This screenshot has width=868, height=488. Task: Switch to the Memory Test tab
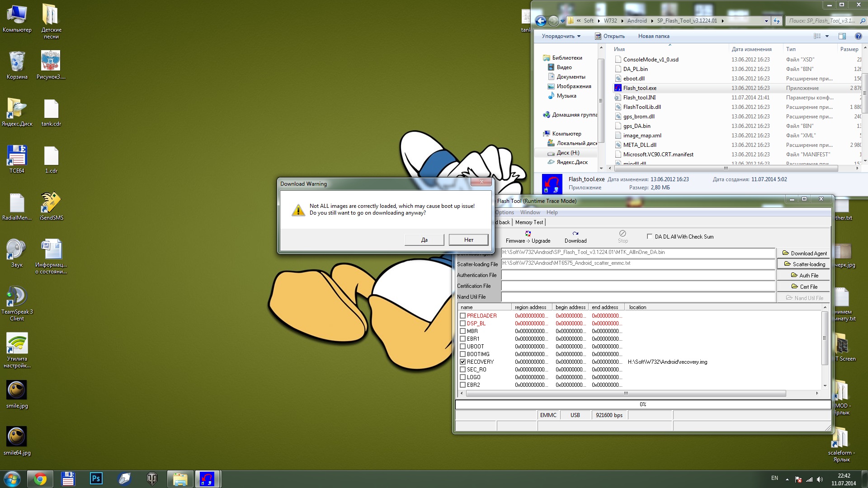tap(529, 222)
